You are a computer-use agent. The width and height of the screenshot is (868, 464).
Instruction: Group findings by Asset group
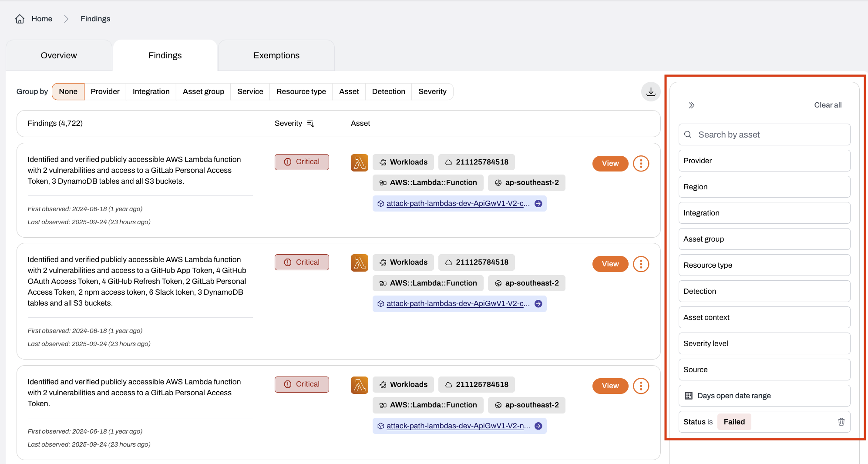[203, 91]
